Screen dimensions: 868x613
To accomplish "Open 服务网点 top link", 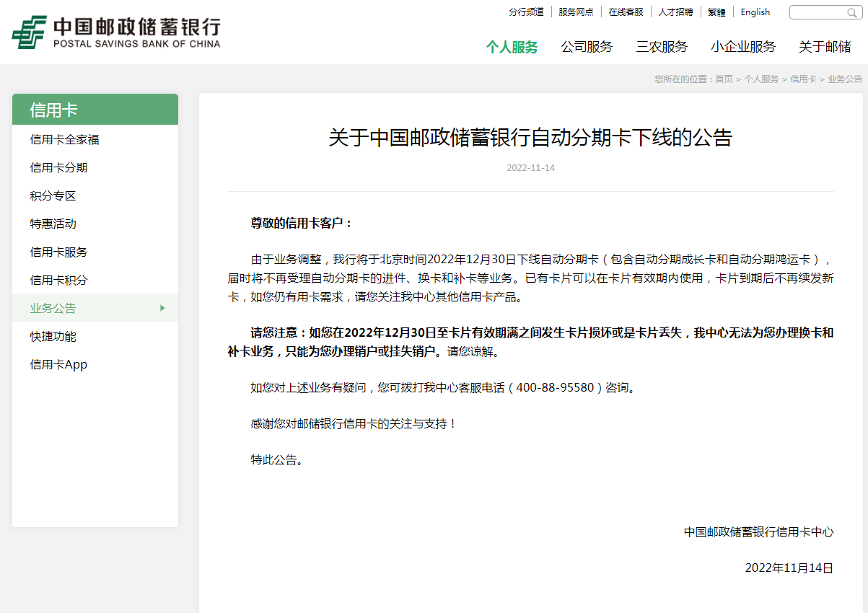I will (576, 12).
